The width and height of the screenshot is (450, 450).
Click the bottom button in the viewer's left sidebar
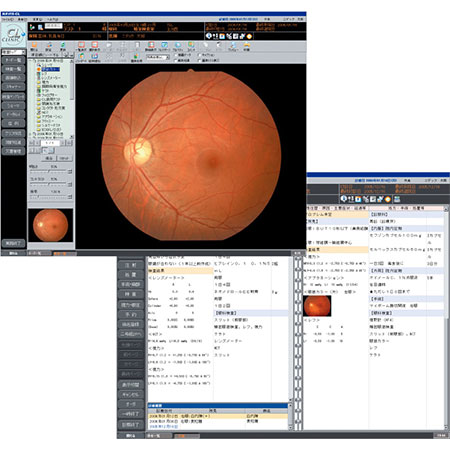pyautogui.click(x=13, y=243)
